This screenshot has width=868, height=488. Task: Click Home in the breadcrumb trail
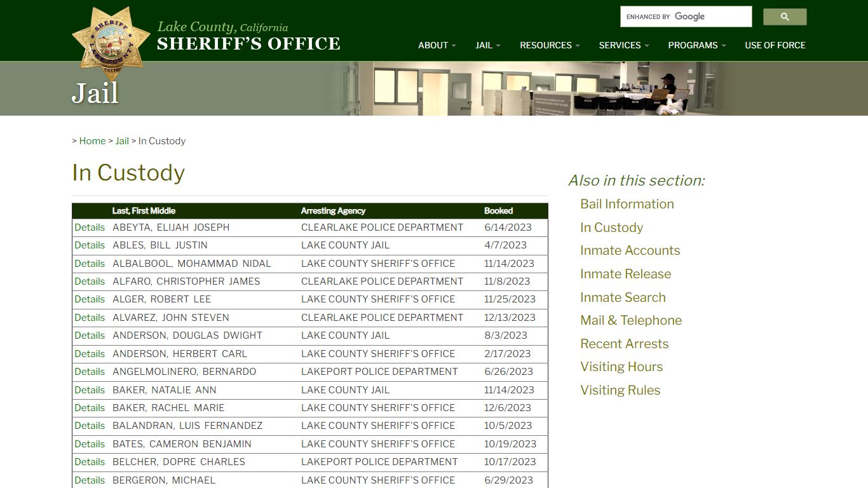click(x=92, y=140)
